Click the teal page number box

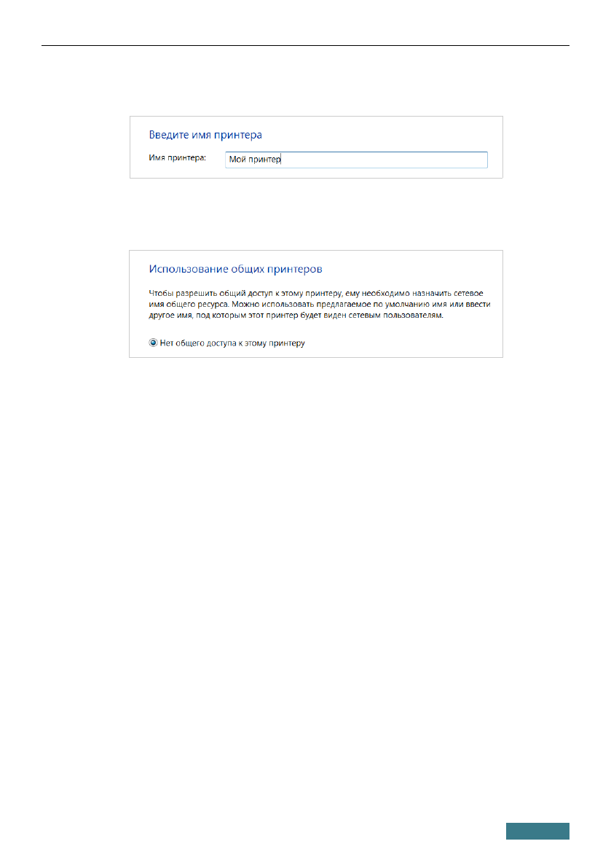538,832
